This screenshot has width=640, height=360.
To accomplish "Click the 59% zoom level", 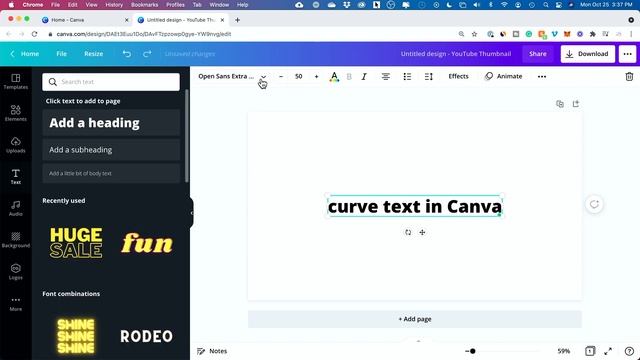I will [564, 351].
